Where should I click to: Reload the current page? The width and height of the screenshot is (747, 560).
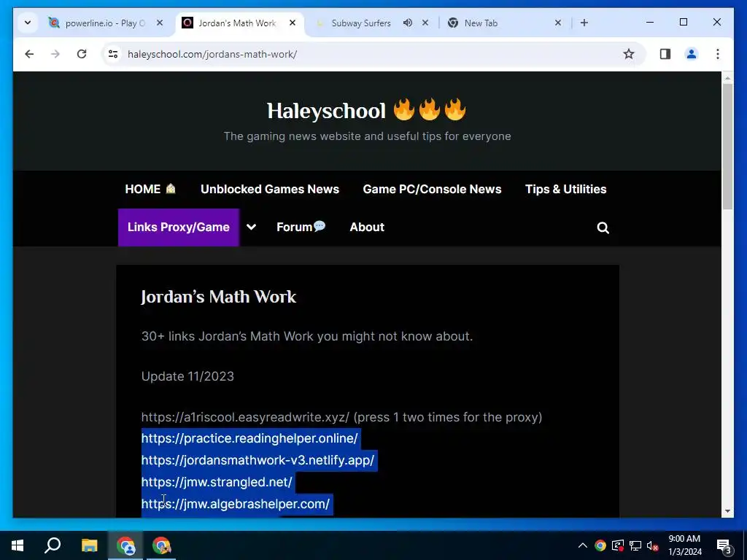point(82,54)
